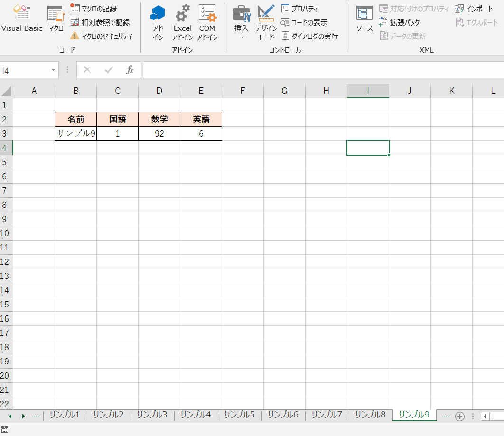504x436 pixels.
Task: Switch to サンプル3 sheet tab
Action: (152, 415)
